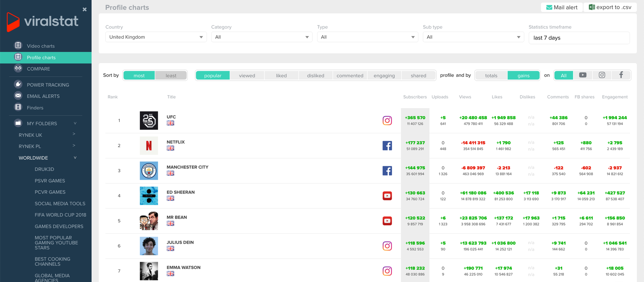Open the EMMA WATSON profile link
The width and height of the screenshot is (644, 282).
coord(184,268)
